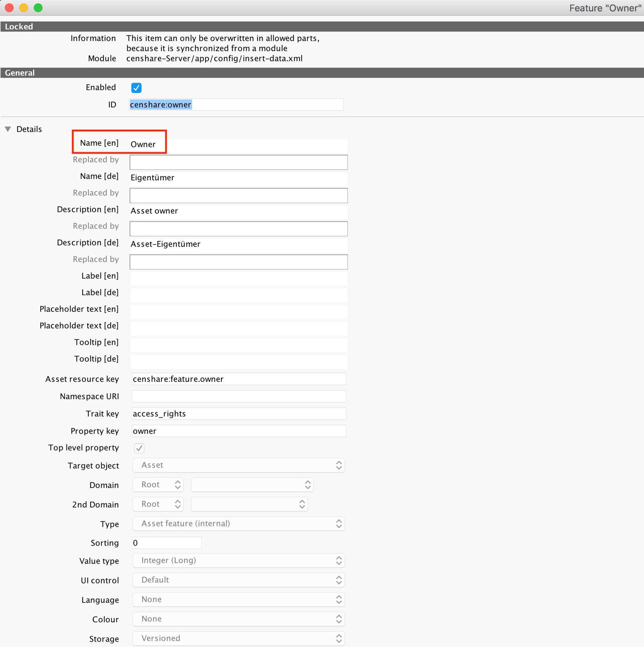This screenshot has width=644, height=647.
Task: Open the 2nd Domain Root dropdown
Action: click(158, 504)
